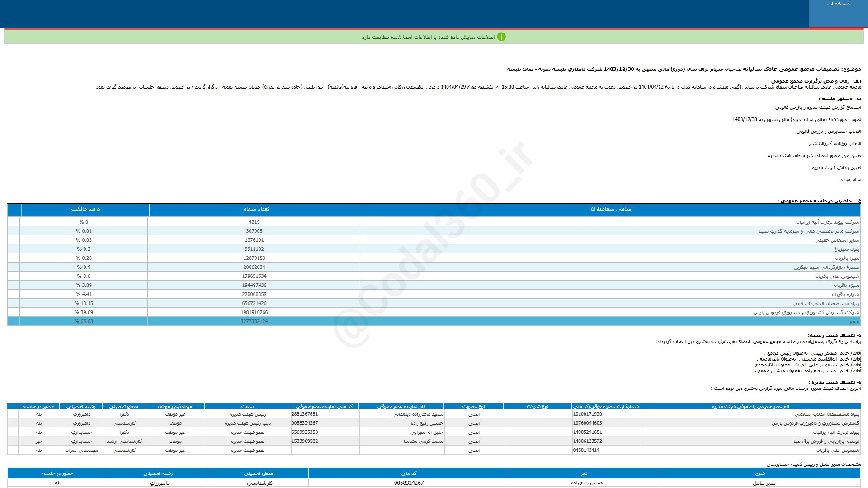Select the shareholder name 'منیژه باقریان'
Screen dimensions: 868x488
click(x=846, y=285)
